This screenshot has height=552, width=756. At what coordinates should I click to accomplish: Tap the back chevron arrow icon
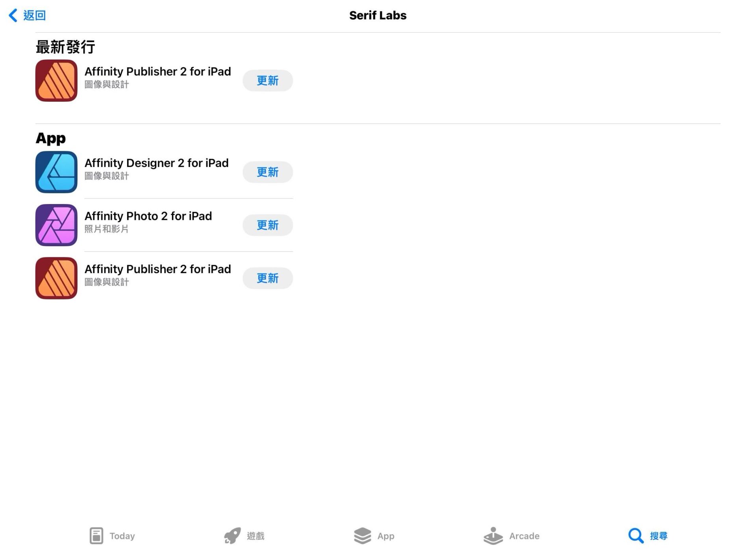[x=13, y=15]
